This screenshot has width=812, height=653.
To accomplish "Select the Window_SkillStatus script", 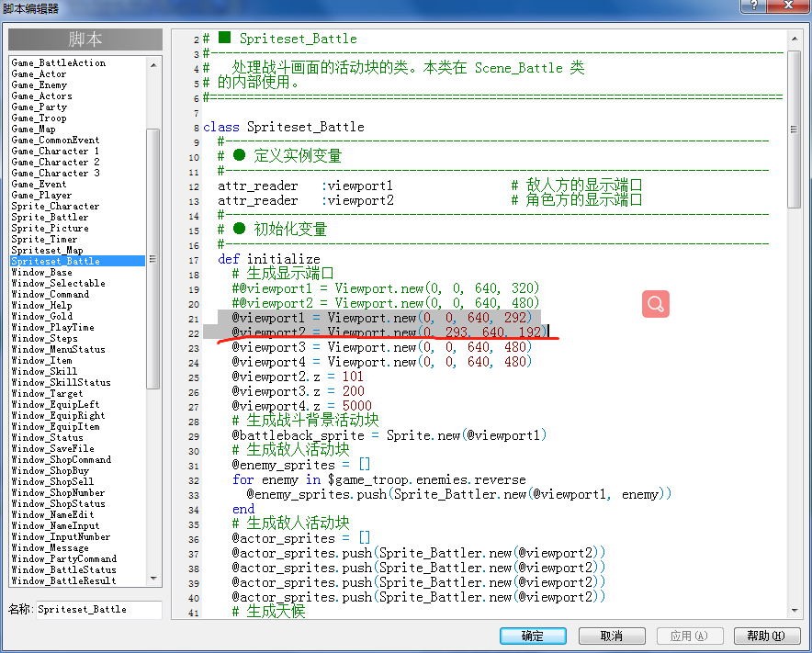I will pos(62,383).
